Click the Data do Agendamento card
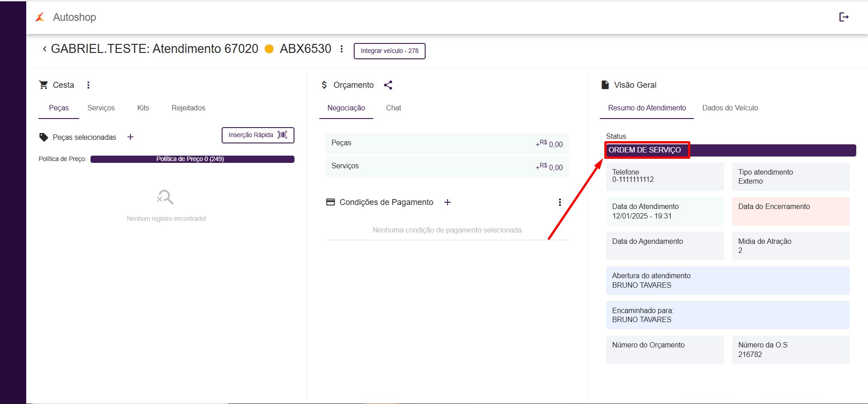 pyautogui.click(x=665, y=246)
